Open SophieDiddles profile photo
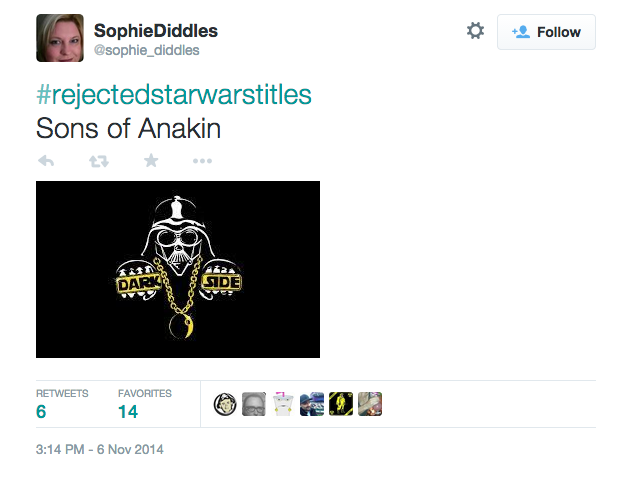Viewport: 633px width, 480px height. click(60, 38)
